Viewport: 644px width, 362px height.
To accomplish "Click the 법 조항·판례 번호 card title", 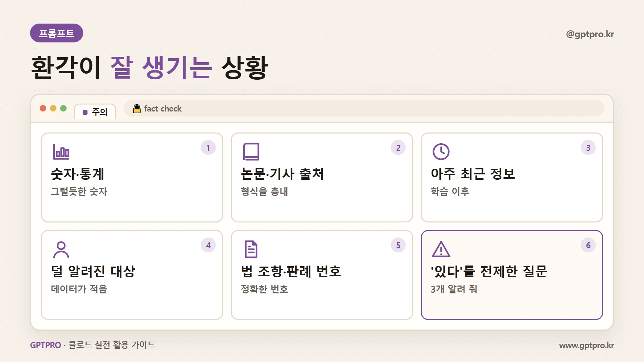I will (x=291, y=272).
